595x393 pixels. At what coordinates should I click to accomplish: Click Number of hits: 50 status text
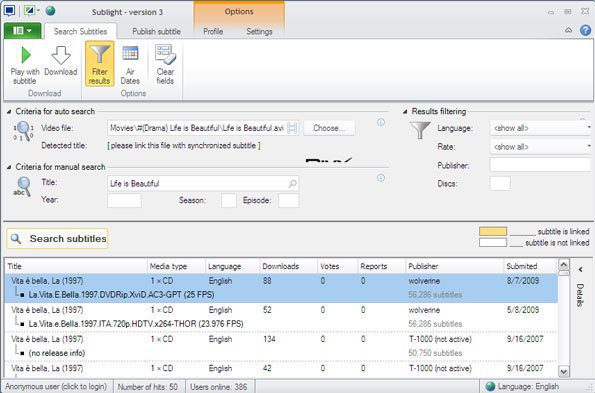click(x=148, y=387)
